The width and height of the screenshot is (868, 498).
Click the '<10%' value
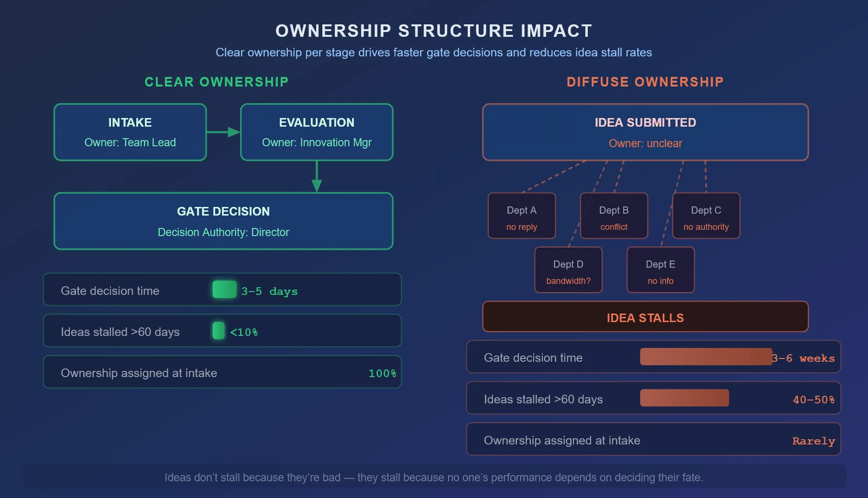point(244,332)
